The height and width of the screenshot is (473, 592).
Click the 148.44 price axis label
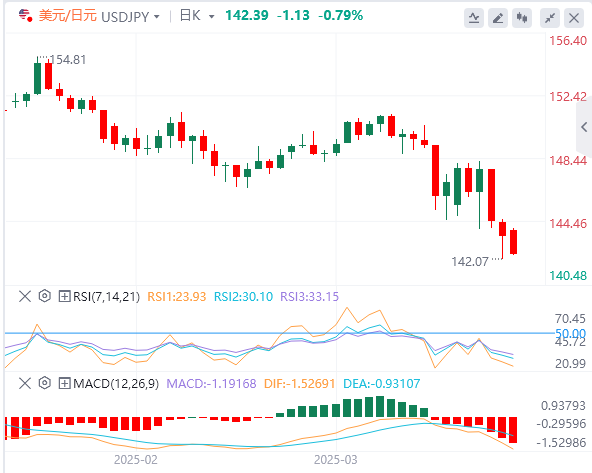click(568, 160)
